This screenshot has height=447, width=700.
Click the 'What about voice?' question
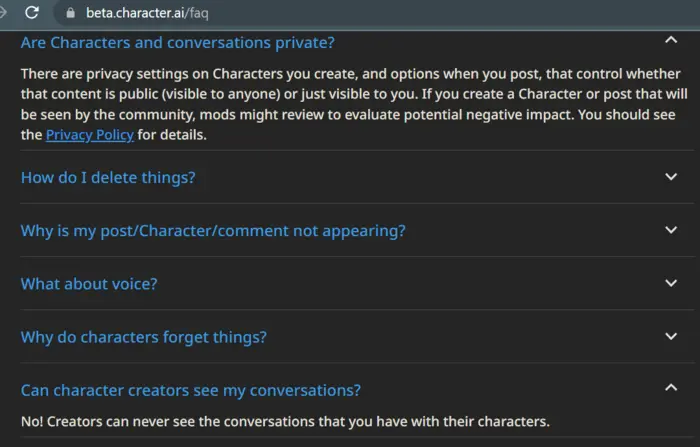click(x=89, y=283)
